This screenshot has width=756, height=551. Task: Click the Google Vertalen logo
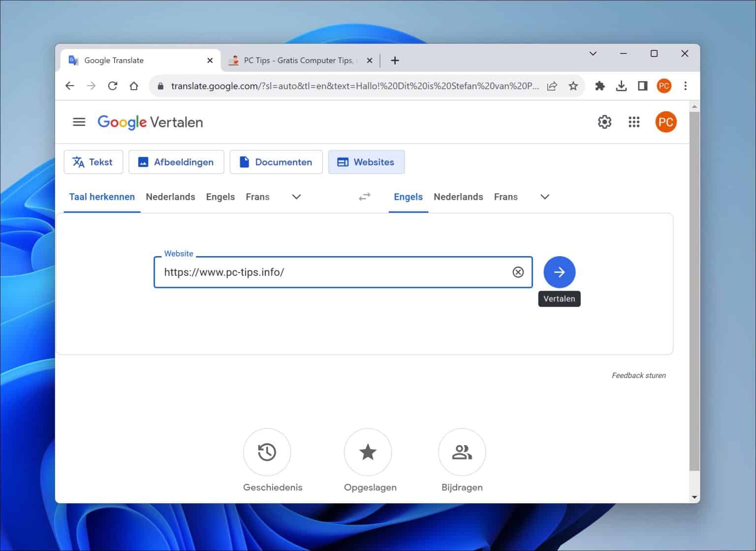150,122
